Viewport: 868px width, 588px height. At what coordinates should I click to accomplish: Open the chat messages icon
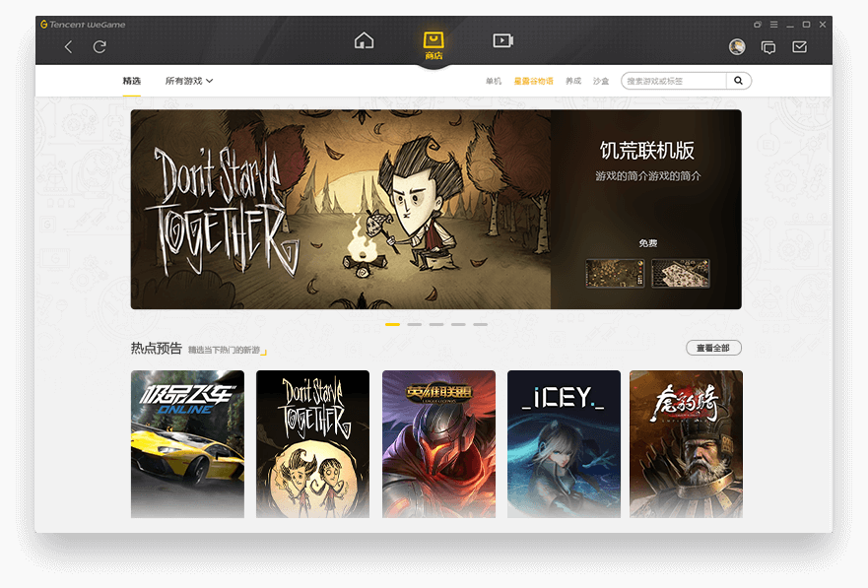768,47
